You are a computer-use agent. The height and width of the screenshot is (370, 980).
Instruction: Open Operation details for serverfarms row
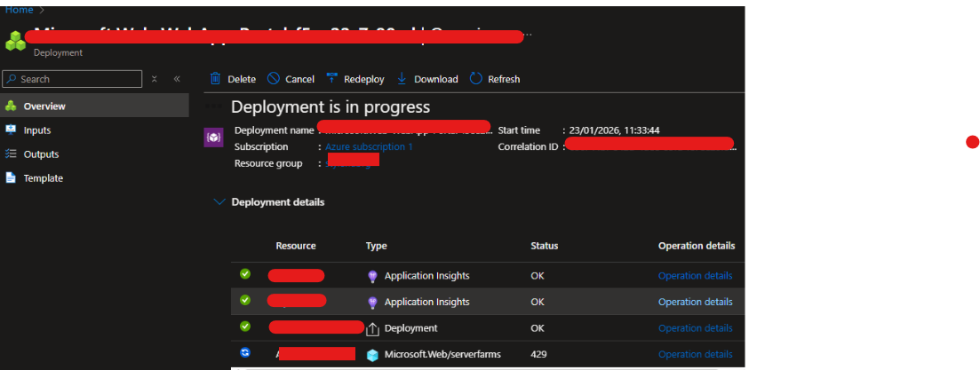695,354
